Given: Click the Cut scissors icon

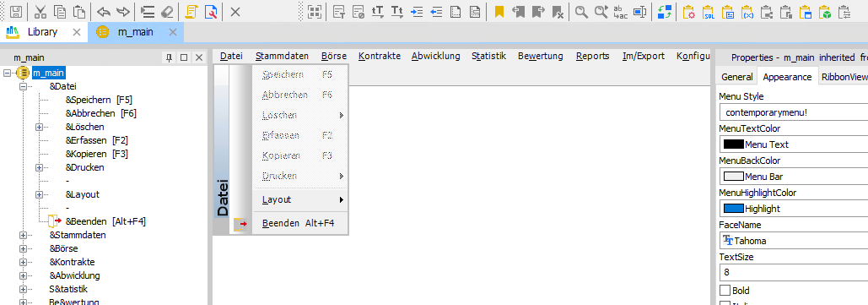Looking at the screenshot, I should 40,12.
